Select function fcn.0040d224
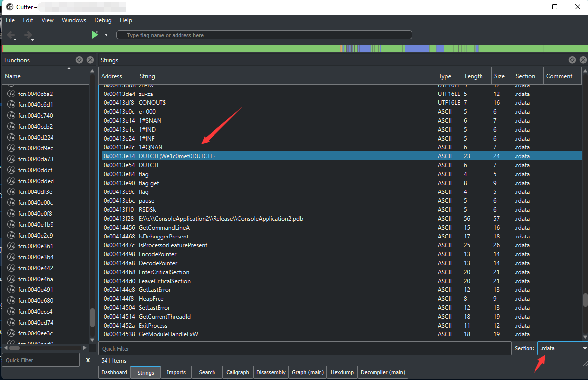This screenshot has width=588, height=380. pyautogui.click(x=36, y=138)
